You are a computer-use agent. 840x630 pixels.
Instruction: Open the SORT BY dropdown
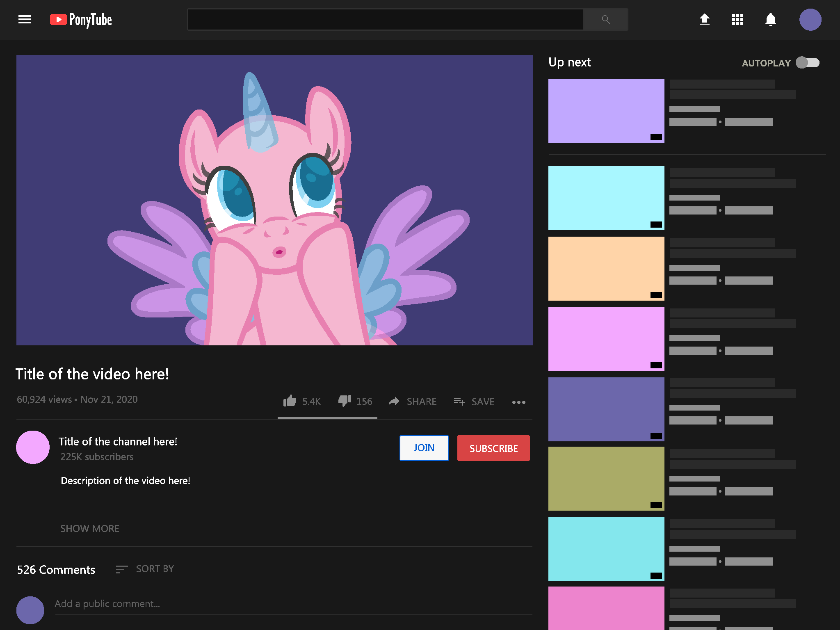tap(155, 569)
